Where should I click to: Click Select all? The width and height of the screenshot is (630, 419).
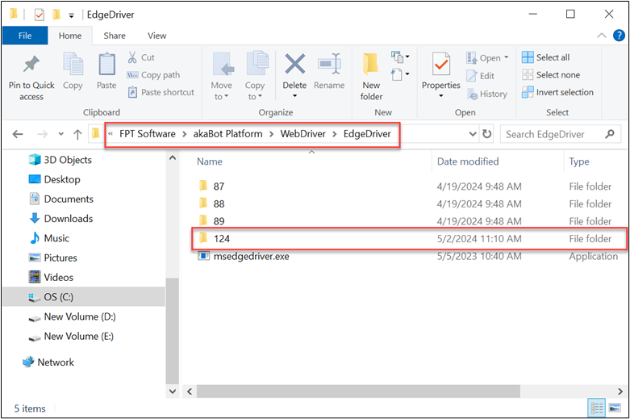pyautogui.click(x=546, y=57)
